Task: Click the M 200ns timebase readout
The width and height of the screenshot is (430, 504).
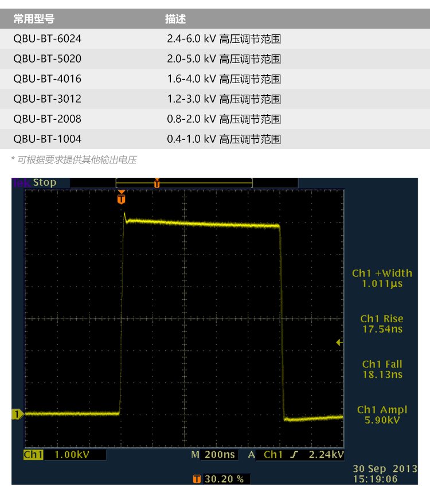Action: [214, 455]
